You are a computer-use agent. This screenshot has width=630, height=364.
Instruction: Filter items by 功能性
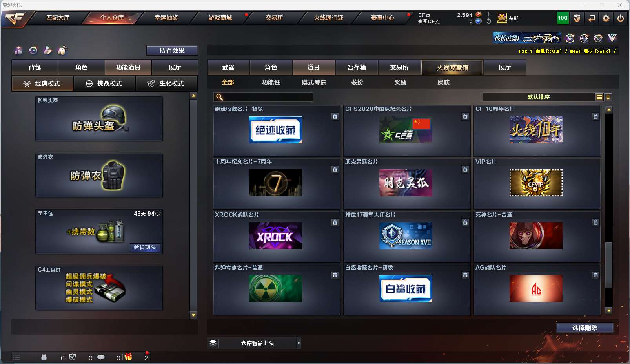(271, 82)
